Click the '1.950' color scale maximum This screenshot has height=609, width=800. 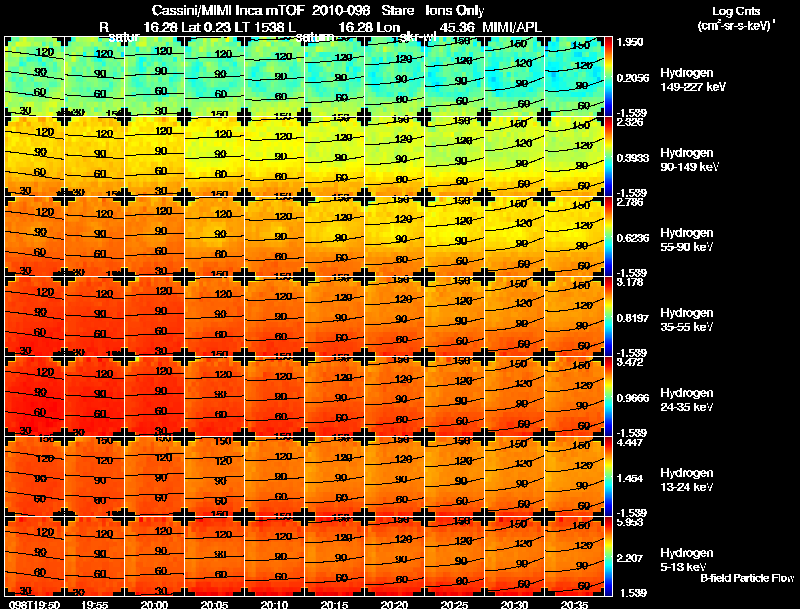[630, 42]
